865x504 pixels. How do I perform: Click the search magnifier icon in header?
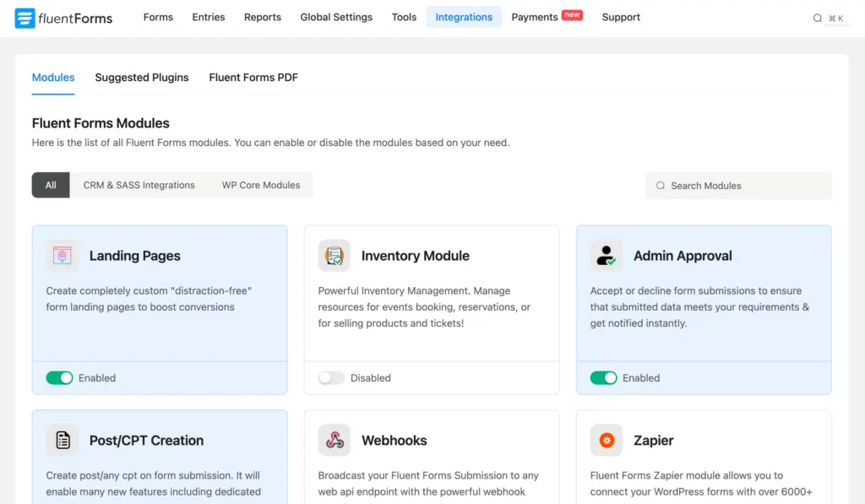pyautogui.click(x=817, y=19)
